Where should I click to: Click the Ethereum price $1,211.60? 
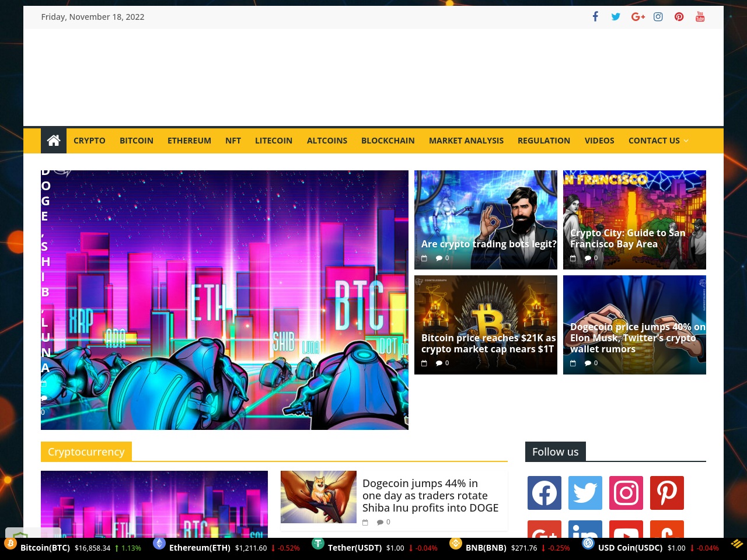[251, 548]
